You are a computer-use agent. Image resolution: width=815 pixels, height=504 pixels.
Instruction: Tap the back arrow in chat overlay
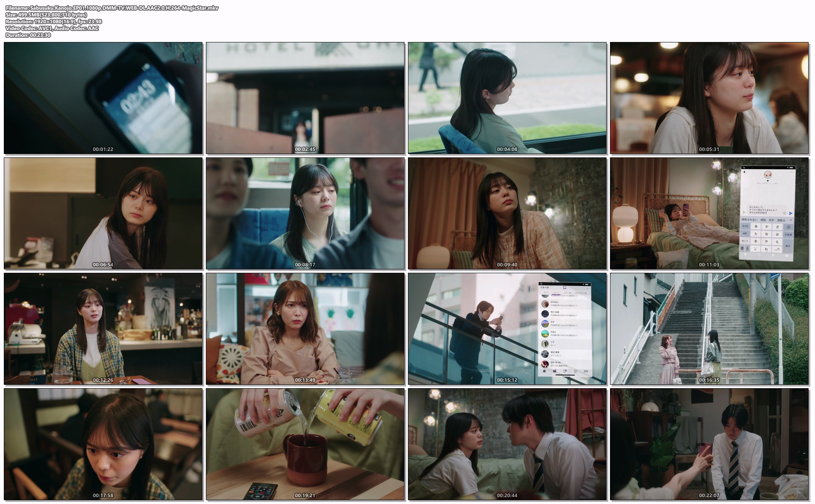pos(744,172)
